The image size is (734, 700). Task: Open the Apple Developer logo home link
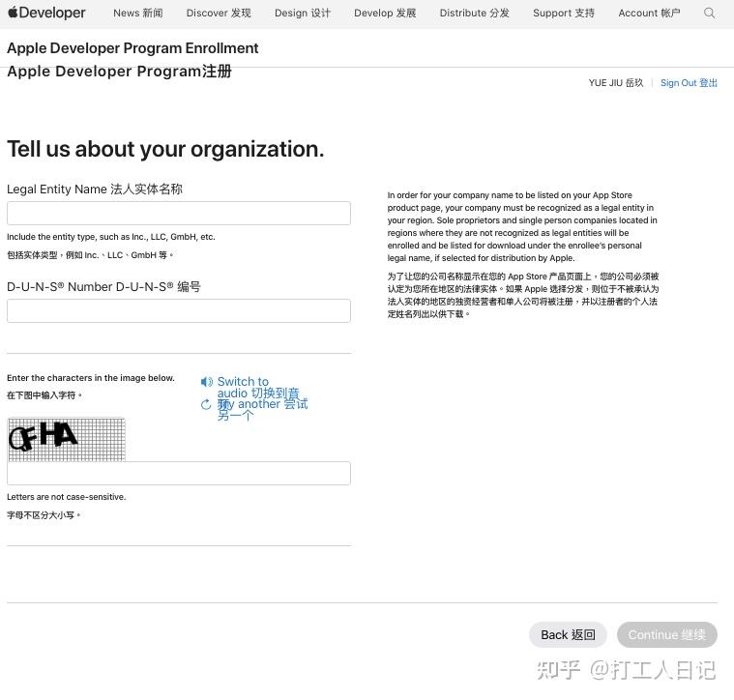coord(46,13)
